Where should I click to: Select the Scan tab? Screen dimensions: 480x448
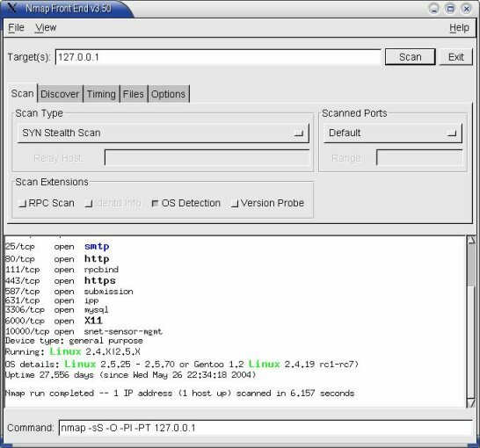(22, 93)
